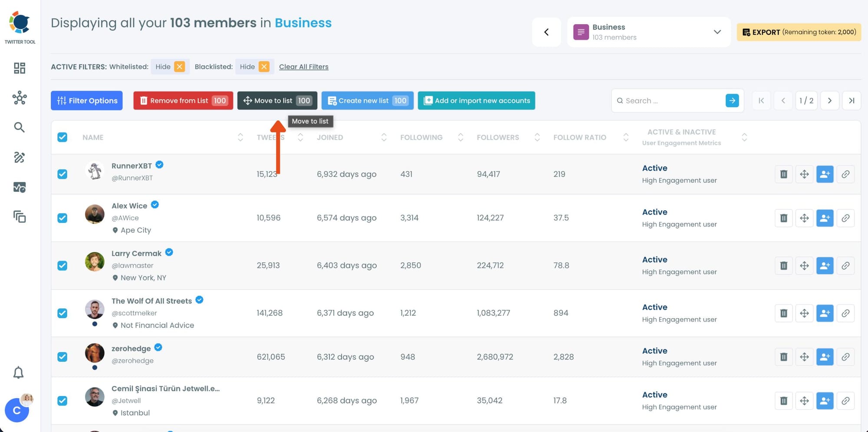Go back with the left chevron button

coord(546,32)
